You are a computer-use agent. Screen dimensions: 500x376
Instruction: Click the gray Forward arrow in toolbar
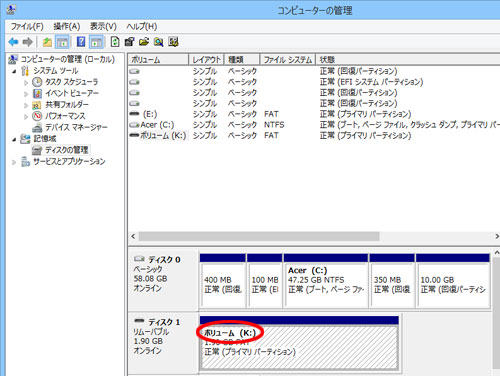tap(27, 42)
